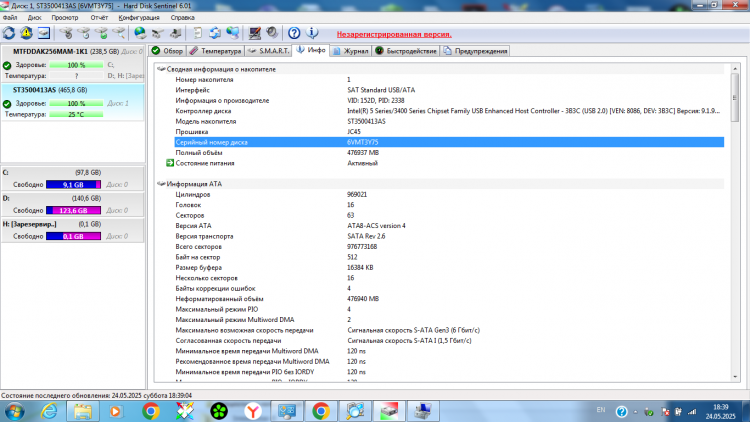Screen dimensions: 750x422
Task: Click the blue info About toolbar icon
Action: point(312,33)
